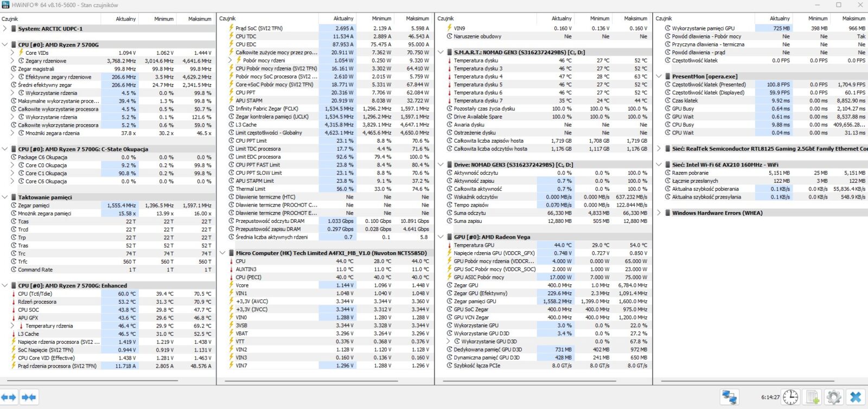Click the first panel's horizontal scrollbar
The width and height of the screenshot is (868, 409).
92,380
